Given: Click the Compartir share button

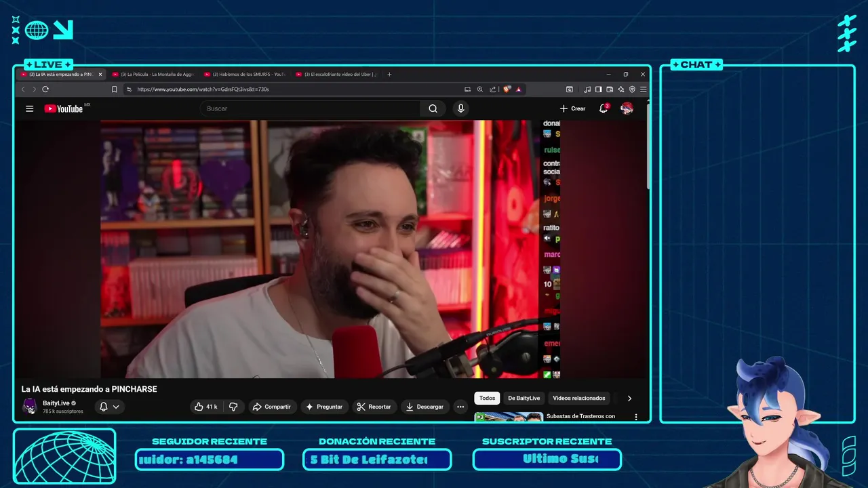Looking at the screenshot, I should (x=271, y=407).
